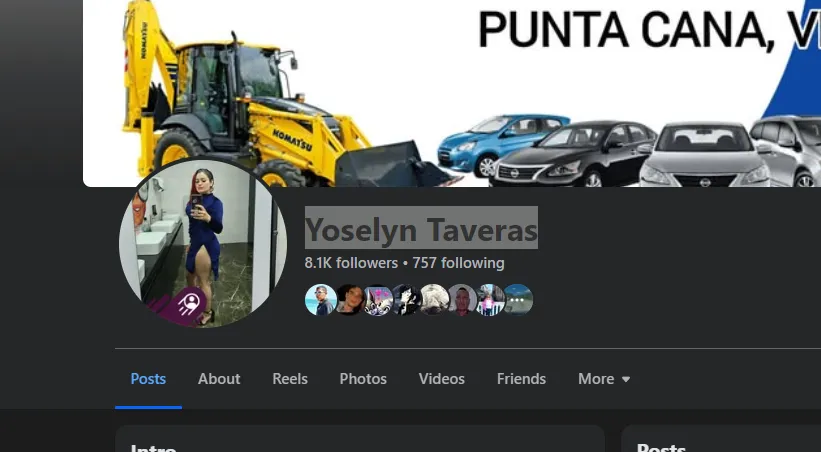Click the third friend avatar in the row

378,300
